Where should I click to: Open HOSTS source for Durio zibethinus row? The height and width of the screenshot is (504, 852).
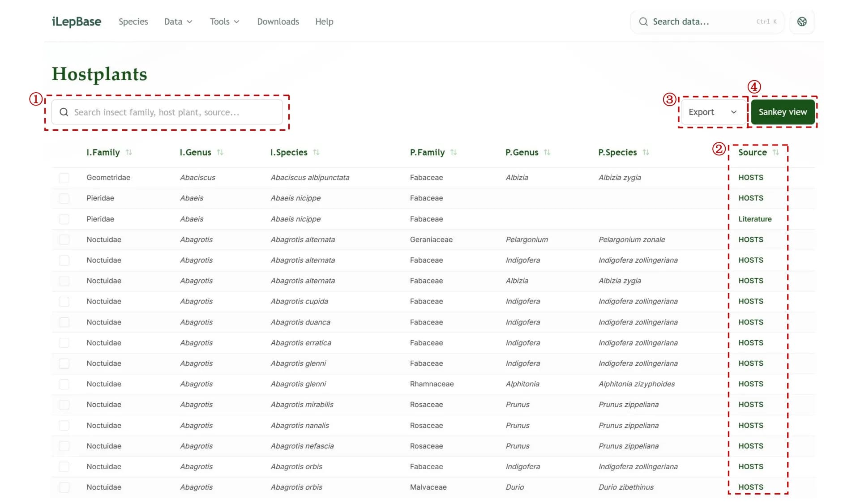(x=751, y=487)
